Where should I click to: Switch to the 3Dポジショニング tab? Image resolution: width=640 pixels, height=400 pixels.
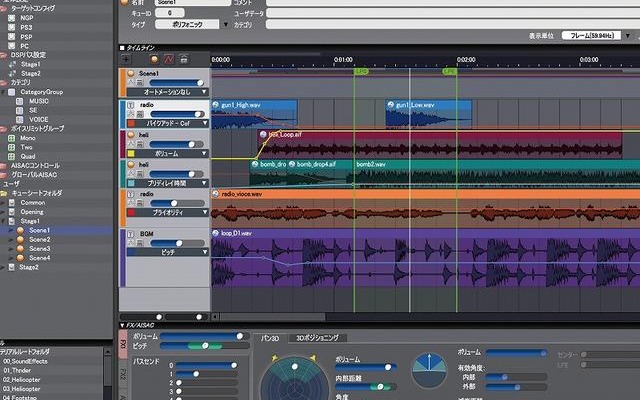pyautogui.click(x=317, y=338)
